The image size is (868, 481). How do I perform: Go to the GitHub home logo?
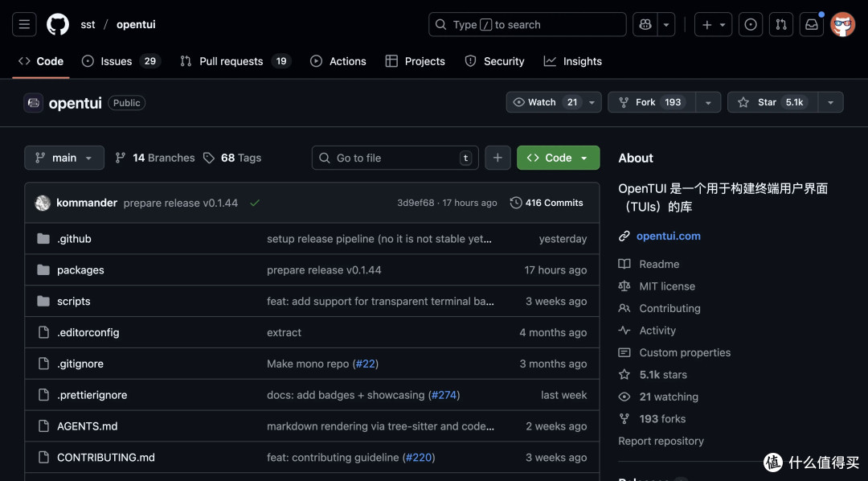tap(58, 24)
